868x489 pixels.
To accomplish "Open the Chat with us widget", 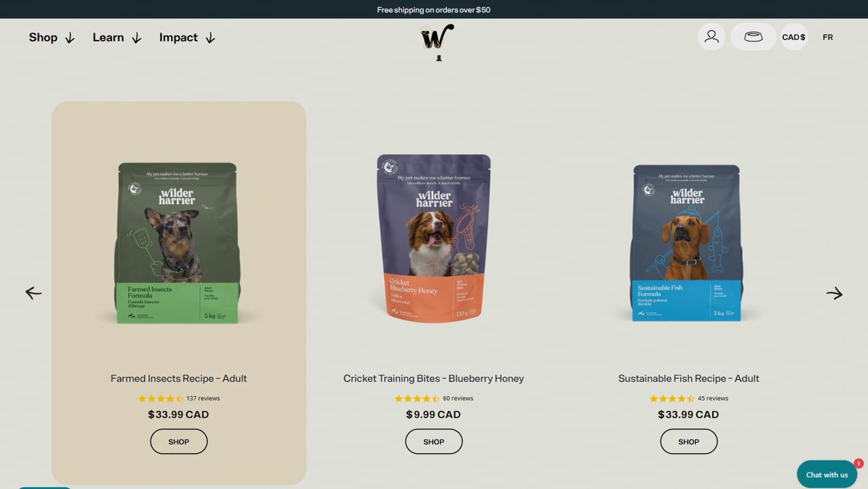I will click(x=827, y=475).
